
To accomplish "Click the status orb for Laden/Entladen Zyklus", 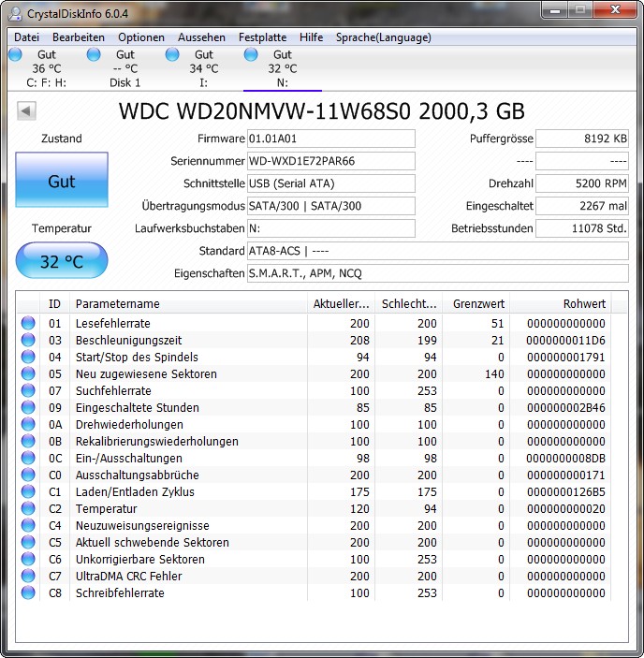I will (28, 491).
